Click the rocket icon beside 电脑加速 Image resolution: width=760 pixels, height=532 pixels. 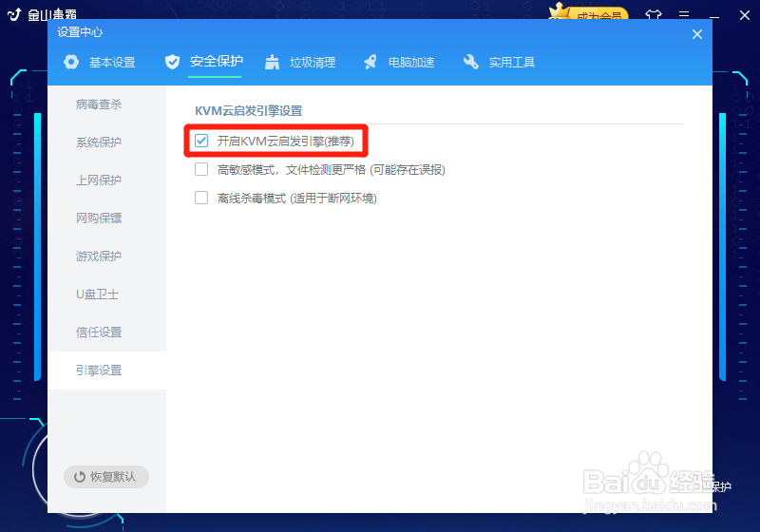pyautogui.click(x=370, y=62)
